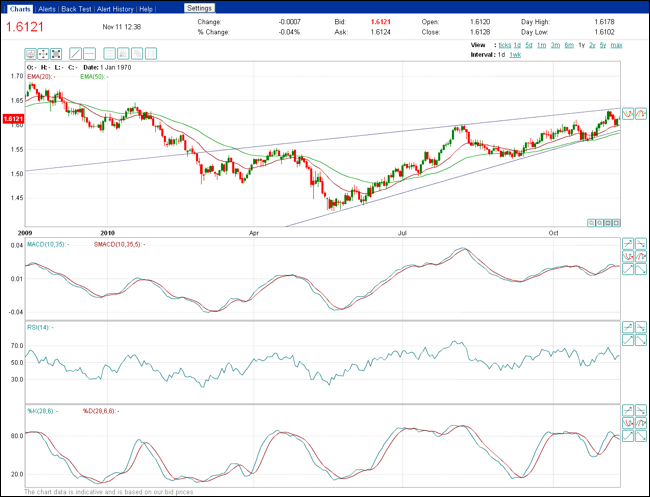The height and width of the screenshot is (497, 650).
Task: Click MACD crosses-below-level alert icon
Action: [641, 244]
